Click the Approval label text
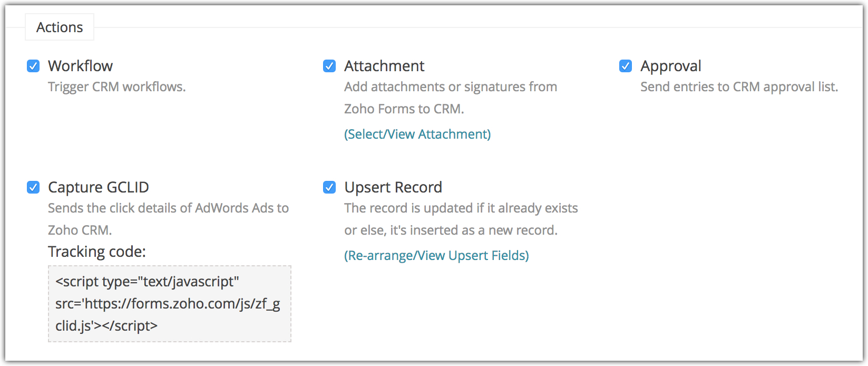 pyautogui.click(x=670, y=66)
